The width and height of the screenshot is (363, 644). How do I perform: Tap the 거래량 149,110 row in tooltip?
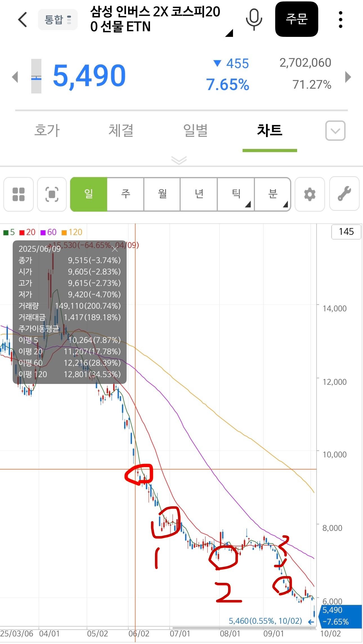coord(70,306)
